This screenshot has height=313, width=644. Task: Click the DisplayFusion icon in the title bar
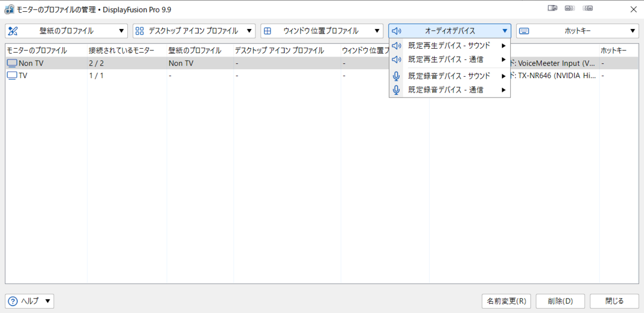[x=8, y=9]
